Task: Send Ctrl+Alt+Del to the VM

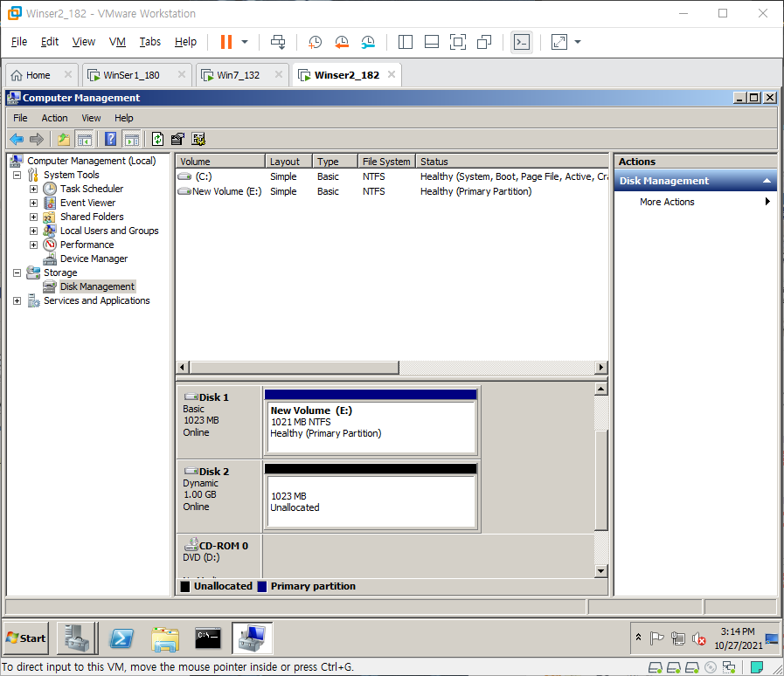Action: pos(278,42)
